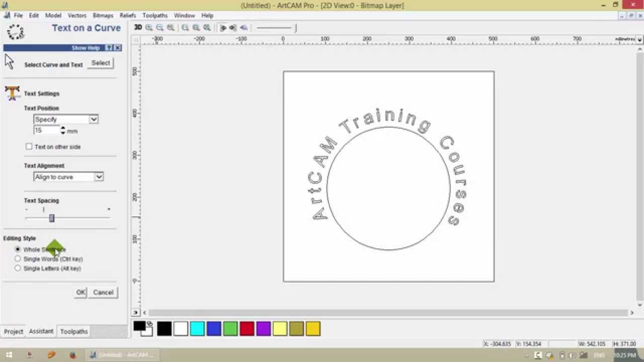The image size is (644, 362).
Task: Pick the black color swatch
Action: click(x=164, y=328)
